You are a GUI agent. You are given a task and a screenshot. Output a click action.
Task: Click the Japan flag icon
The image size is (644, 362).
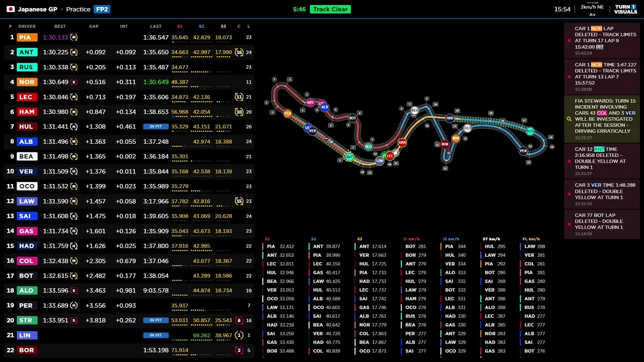[x=11, y=9]
